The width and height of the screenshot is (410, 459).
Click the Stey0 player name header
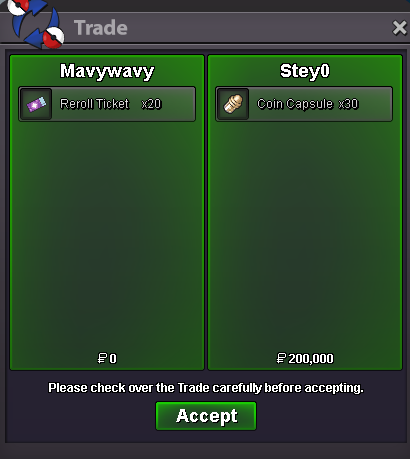click(x=305, y=71)
